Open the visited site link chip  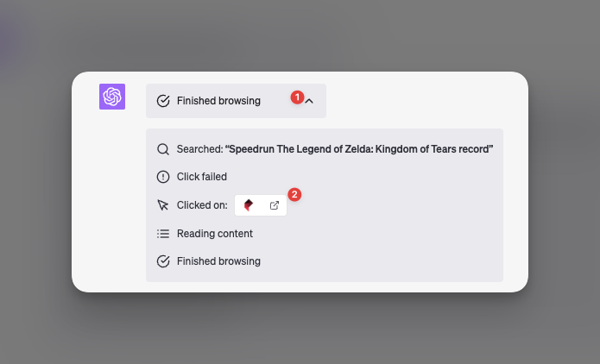coord(261,205)
